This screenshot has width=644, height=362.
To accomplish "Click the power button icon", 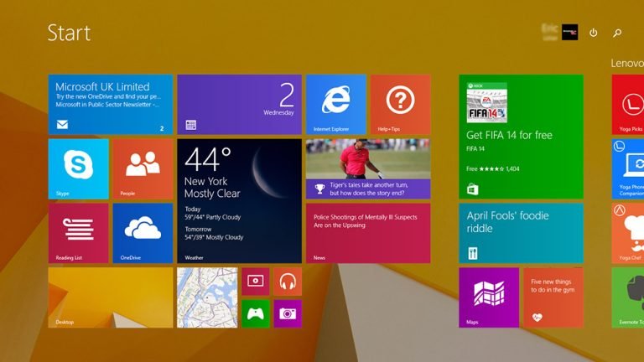I will 593,33.
